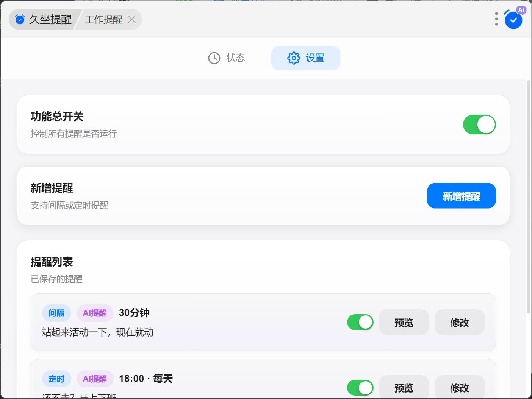Preview the 18:00 daily reminder

click(404, 388)
